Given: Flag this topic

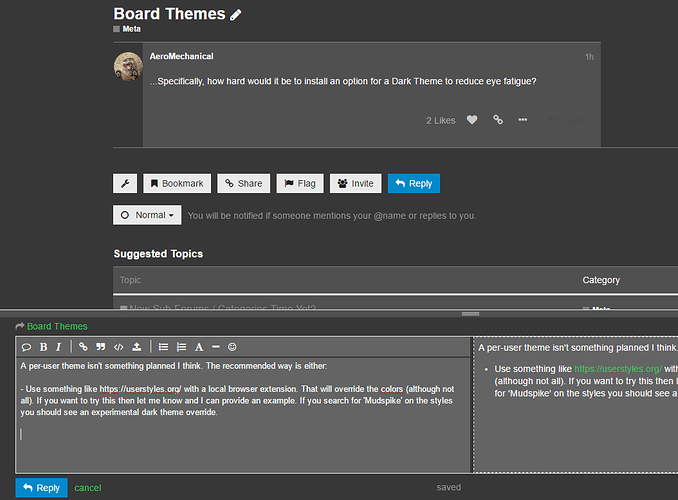Looking at the screenshot, I should point(300,183).
